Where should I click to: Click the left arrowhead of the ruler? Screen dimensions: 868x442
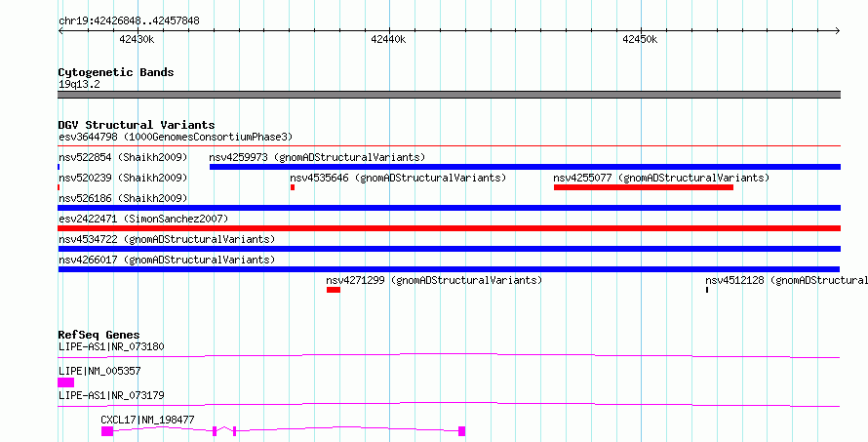point(60,31)
